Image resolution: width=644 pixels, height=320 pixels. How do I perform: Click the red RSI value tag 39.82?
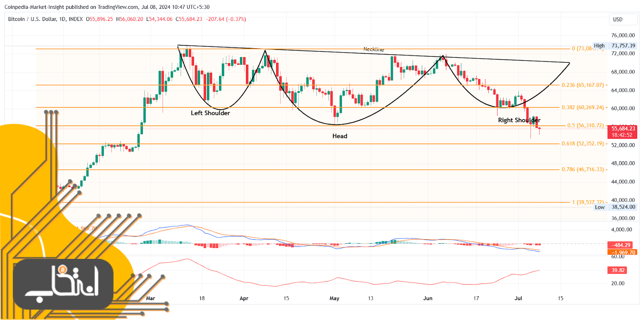[617, 271]
